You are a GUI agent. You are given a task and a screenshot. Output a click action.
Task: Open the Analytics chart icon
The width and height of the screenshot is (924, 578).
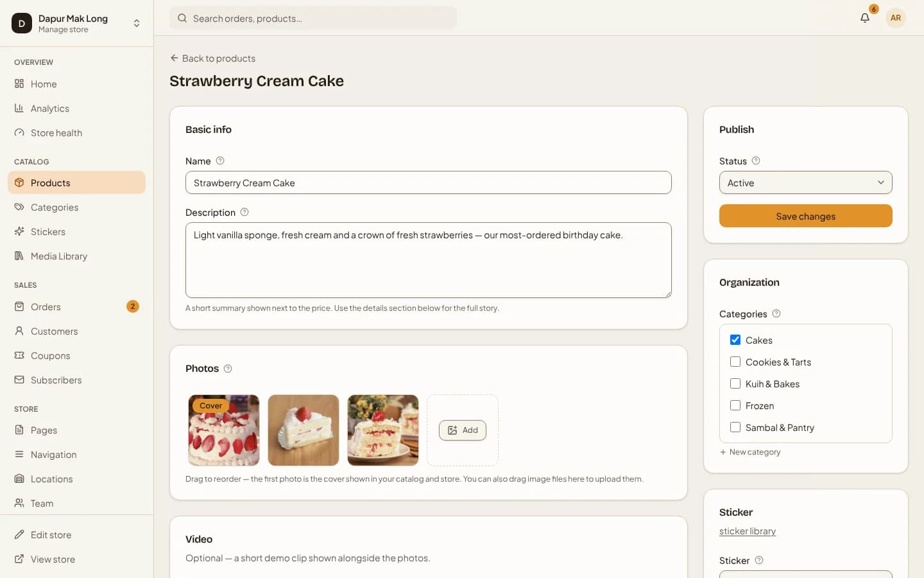point(19,108)
